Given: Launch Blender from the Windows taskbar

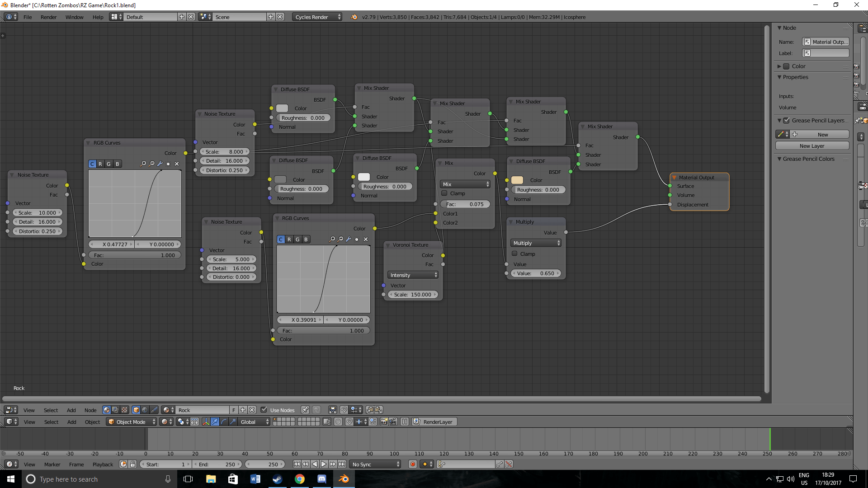Looking at the screenshot, I should point(344,479).
